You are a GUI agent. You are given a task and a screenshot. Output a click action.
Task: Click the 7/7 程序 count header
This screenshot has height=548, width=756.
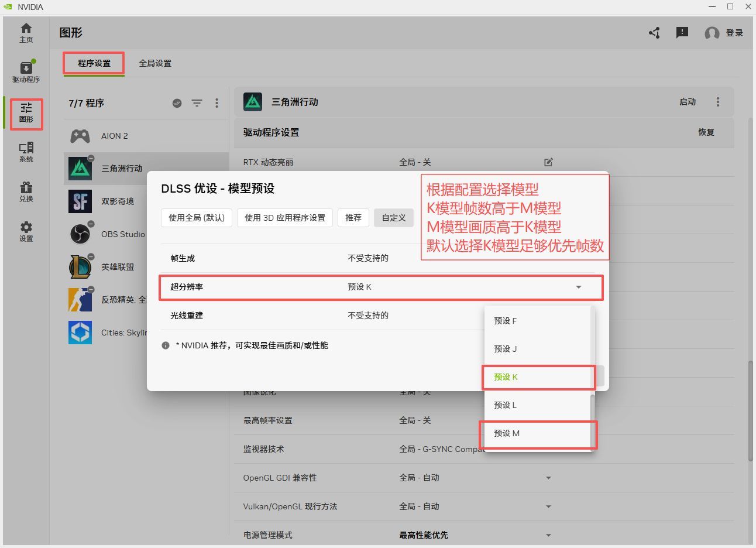[x=87, y=103]
